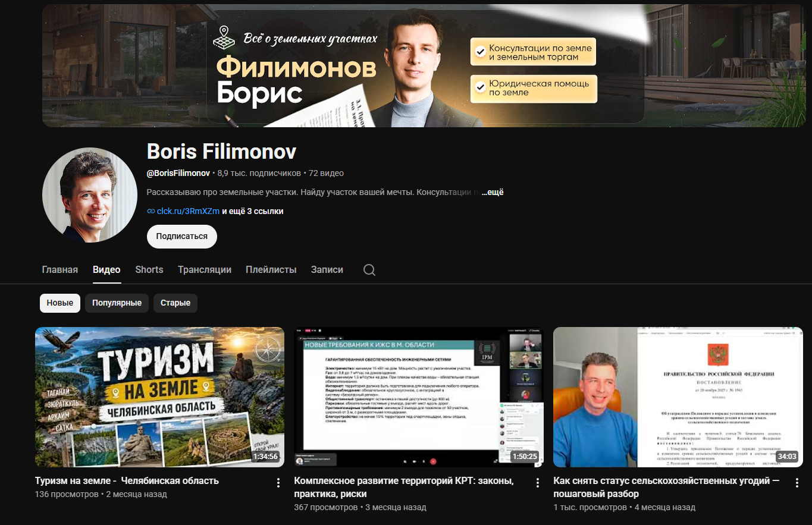812x525 pixels.
Task: Click the channel banner image
Action: (x=424, y=65)
